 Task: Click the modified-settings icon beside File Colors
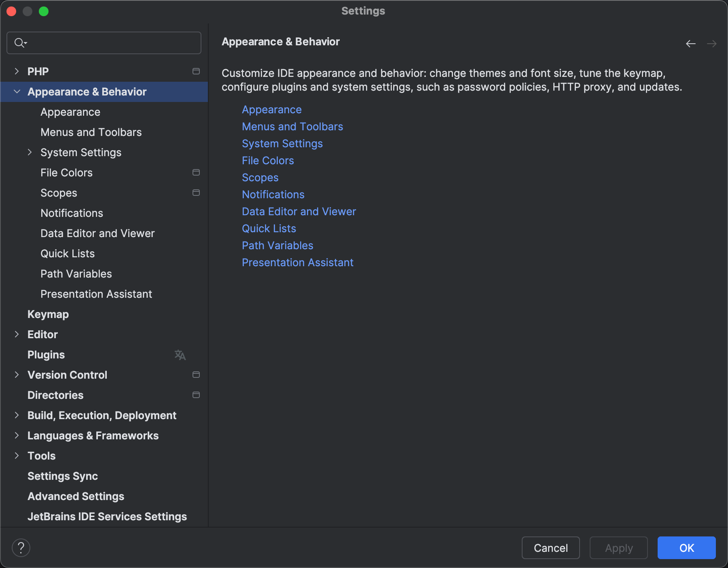(196, 172)
